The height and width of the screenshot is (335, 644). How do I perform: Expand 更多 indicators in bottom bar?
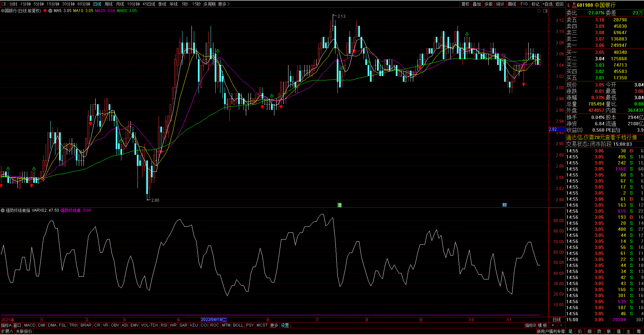[x=274, y=325]
